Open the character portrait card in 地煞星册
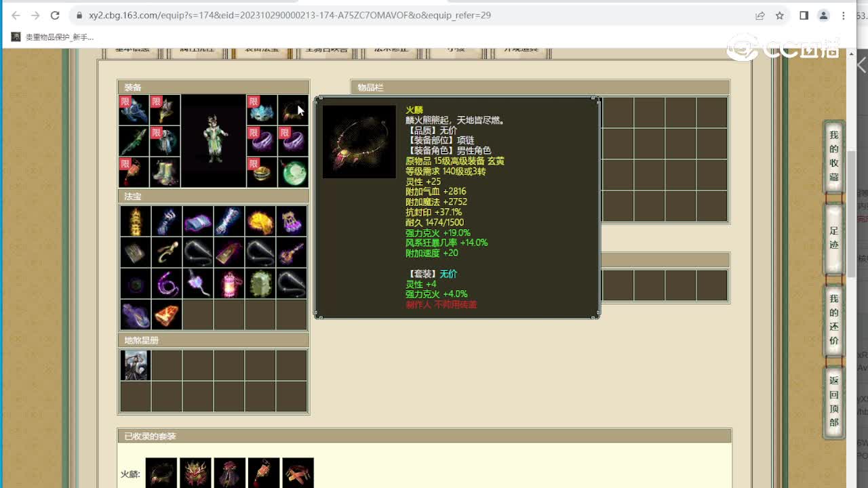Viewport: 868px width, 488px height. point(135,365)
